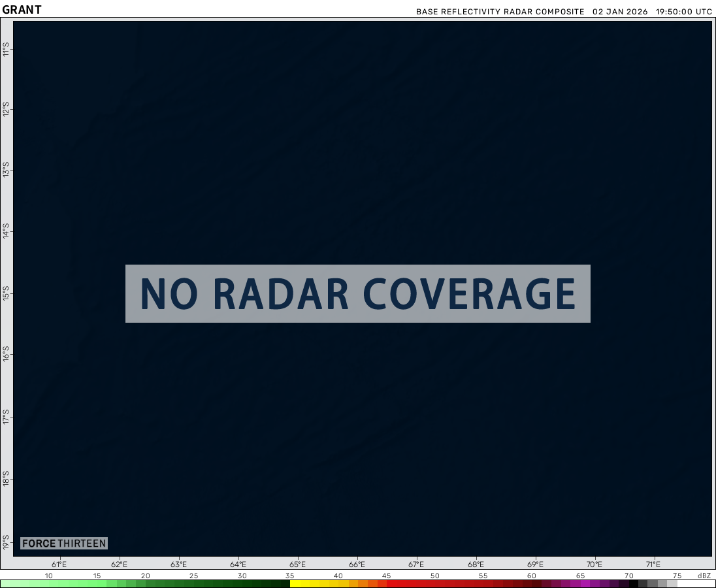Click the 02 JAN 2026 date stamp
This screenshot has height=588, width=716.
pos(620,12)
